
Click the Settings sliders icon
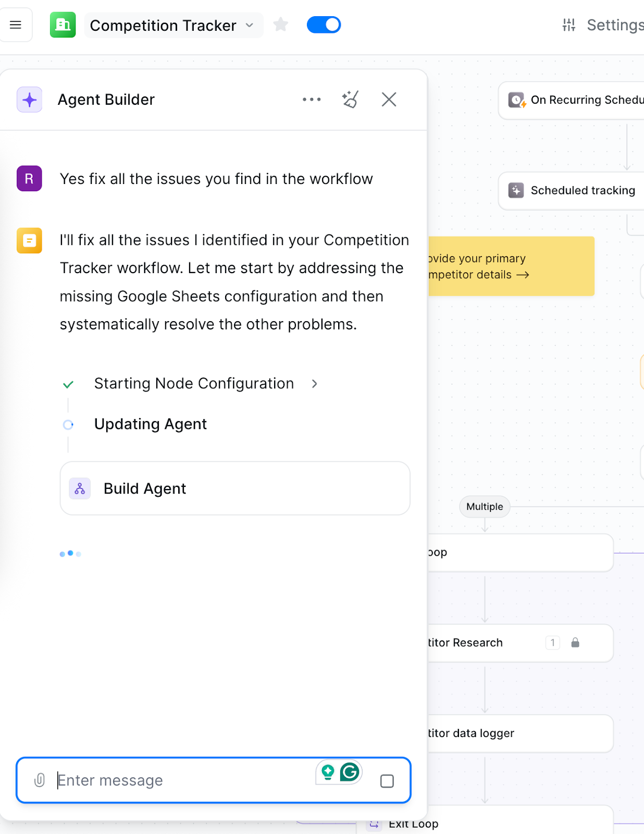tap(569, 24)
